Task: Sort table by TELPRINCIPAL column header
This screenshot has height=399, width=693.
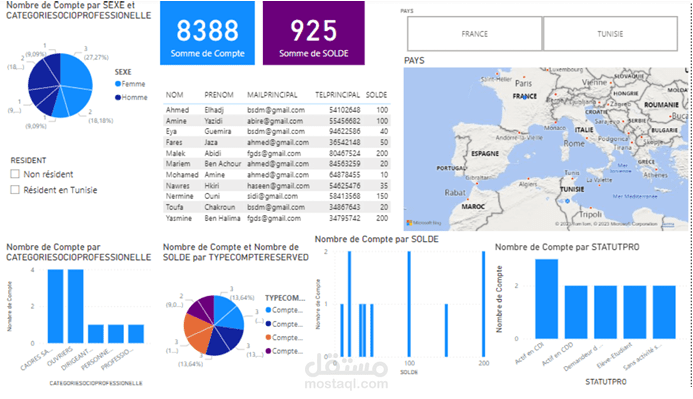Action: pos(337,95)
